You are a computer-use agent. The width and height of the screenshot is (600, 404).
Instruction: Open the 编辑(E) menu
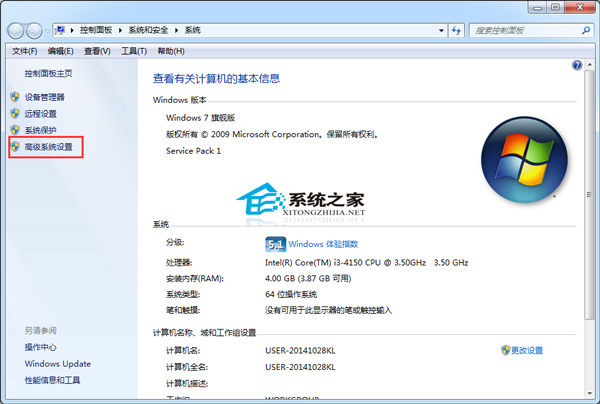point(60,51)
